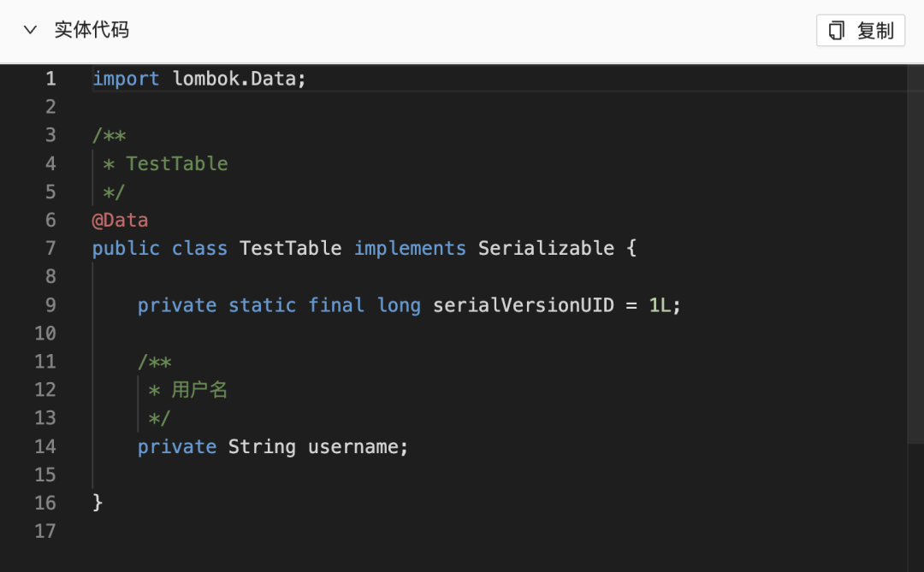Click the Serializable interface name
This screenshot has height=572, width=924.
click(546, 249)
